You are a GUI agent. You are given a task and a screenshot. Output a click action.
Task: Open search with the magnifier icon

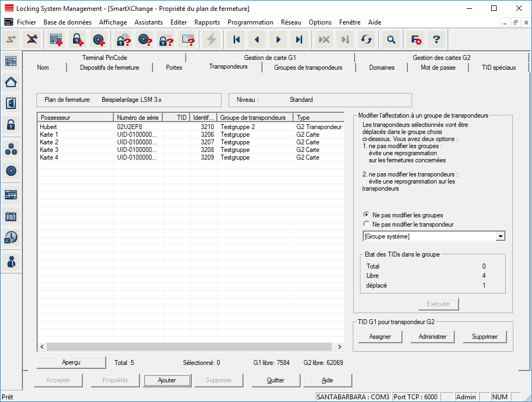point(390,39)
